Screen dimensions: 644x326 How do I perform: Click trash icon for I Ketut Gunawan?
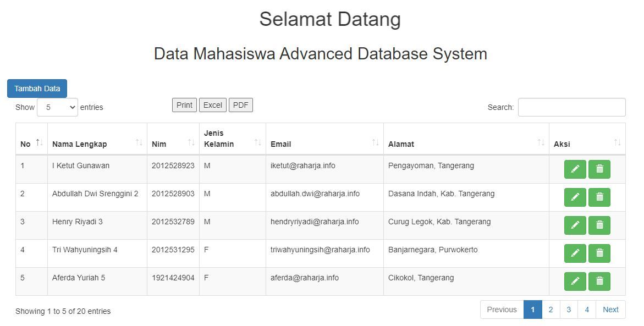tap(599, 169)
